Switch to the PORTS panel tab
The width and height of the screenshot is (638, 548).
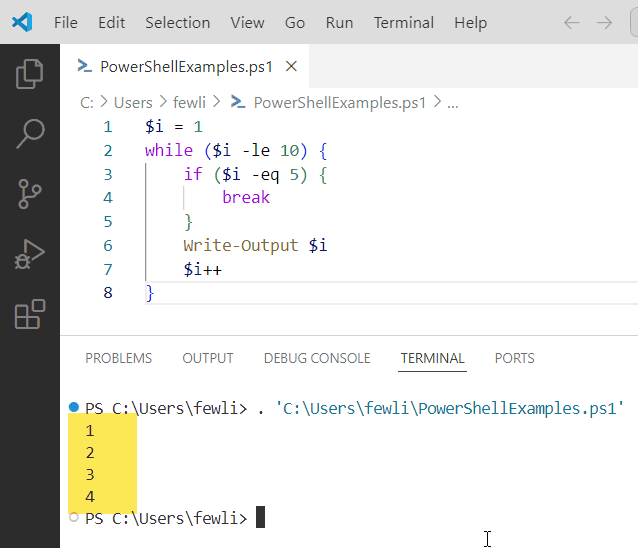coord(514,358)
